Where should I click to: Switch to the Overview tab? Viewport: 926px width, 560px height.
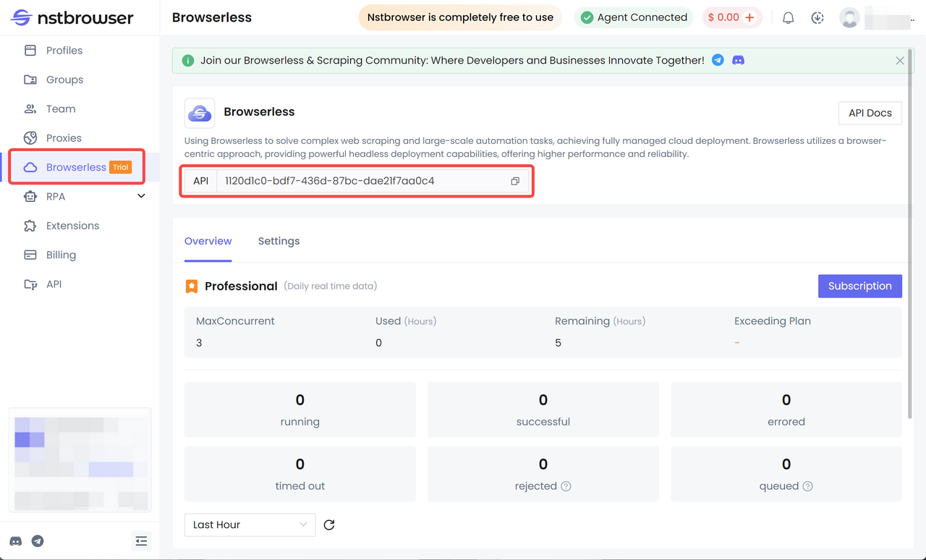tap(208, 241)
